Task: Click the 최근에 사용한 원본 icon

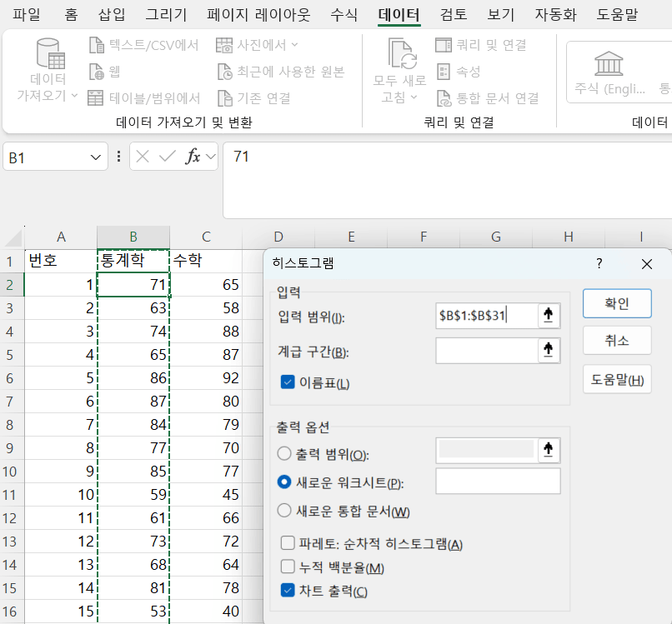Action: click(x=224, y=72)
